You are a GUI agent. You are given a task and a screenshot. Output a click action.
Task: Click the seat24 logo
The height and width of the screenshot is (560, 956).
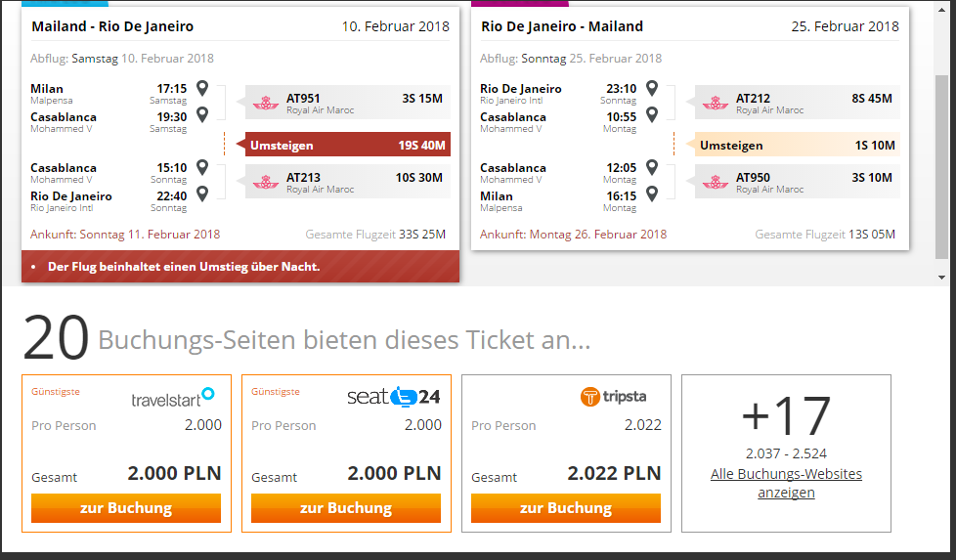[394, 397]
